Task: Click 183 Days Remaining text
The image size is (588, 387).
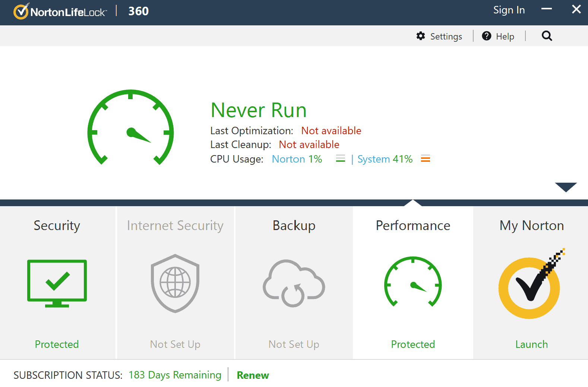Action: (x=175, y=375)
